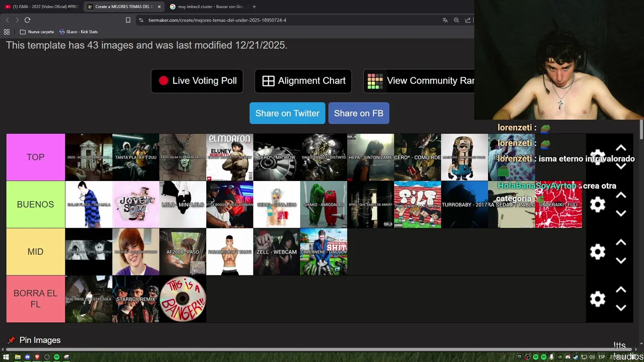Select the Create a MEJORES TEMAS tab

click(x=124, y=7)
